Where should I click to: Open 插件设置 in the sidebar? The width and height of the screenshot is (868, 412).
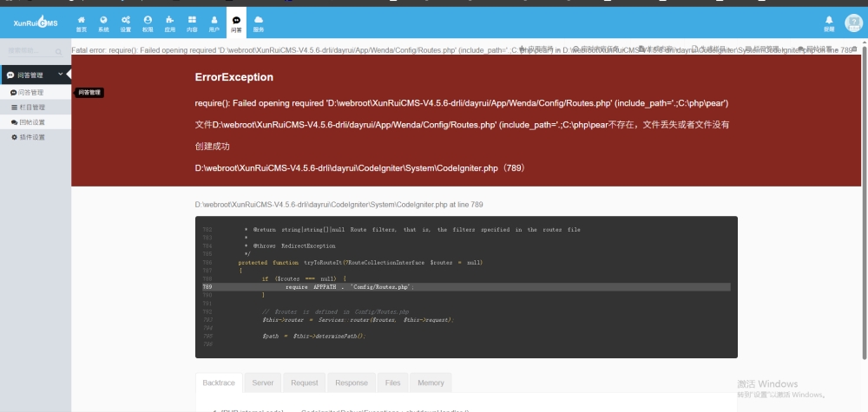pyautogui.click(x=31, y=137)
